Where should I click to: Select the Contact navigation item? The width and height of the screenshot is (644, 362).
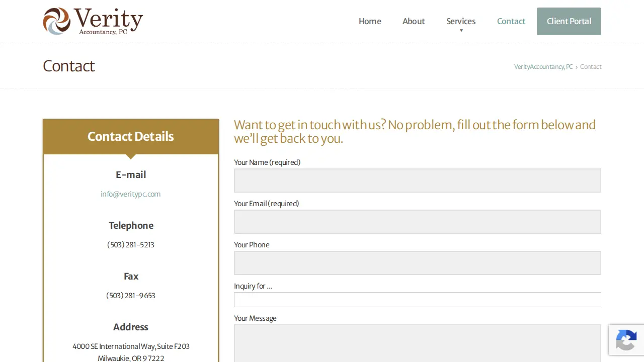[x=511, y=21]
